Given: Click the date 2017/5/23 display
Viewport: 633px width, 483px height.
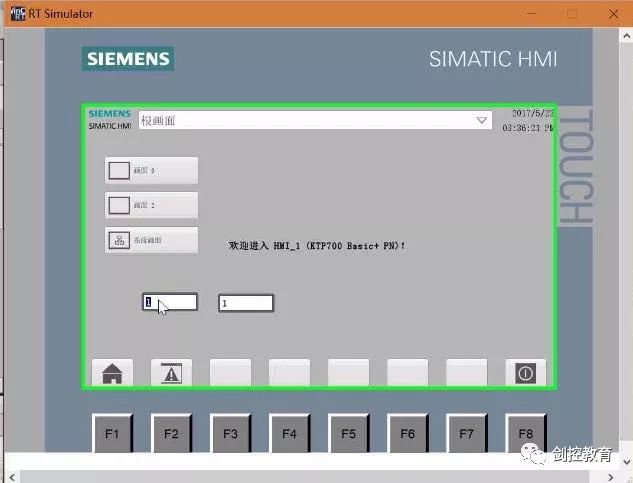Looking at the screenshot, I should (532, 113).
